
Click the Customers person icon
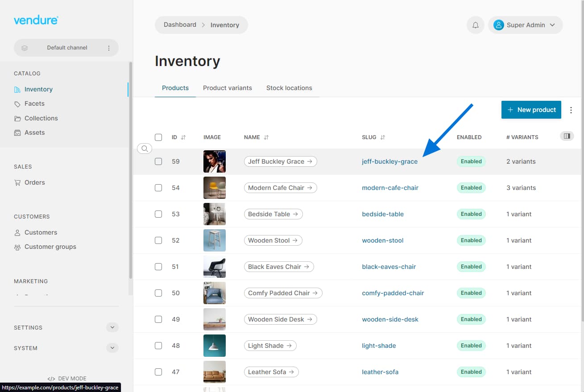click(x=17, y=232)
